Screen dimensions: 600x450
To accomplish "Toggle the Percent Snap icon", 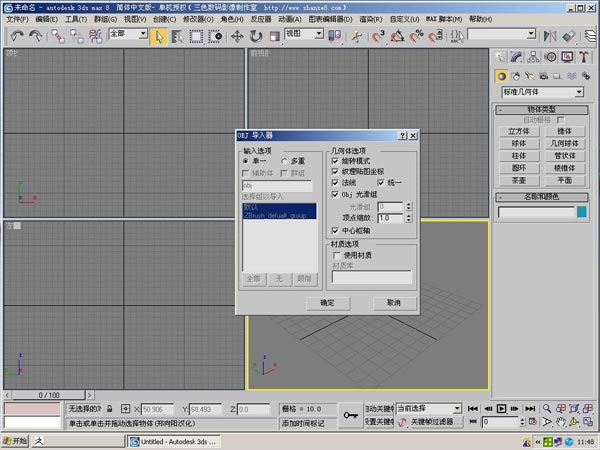I will click(416, 37).
